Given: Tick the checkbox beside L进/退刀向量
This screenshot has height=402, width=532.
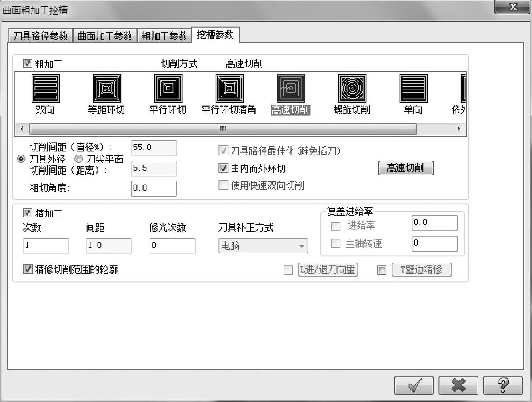Looking at the screenshot, I should pos(288,270).
